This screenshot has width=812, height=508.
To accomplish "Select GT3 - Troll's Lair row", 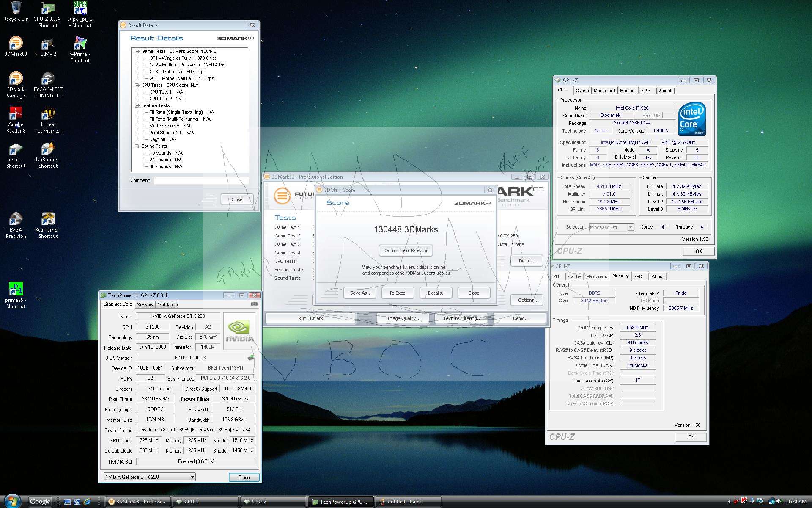I will click(178, 72).
